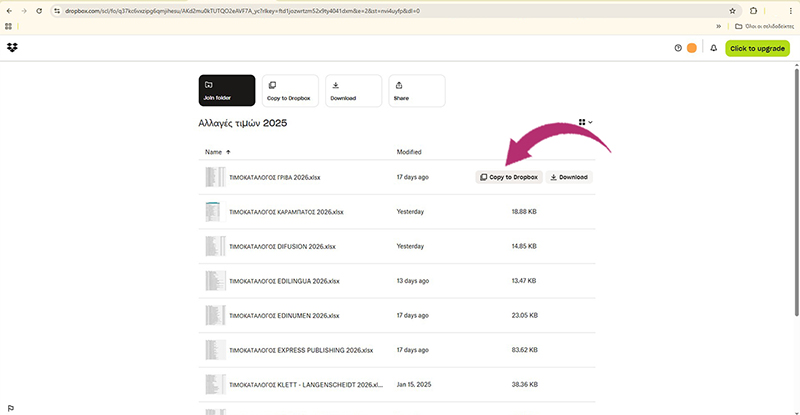Viewport: 800px width, 415px height.
Task: Copy ΓΡΙΒΑ 2026.xlsx file to Dropbox
Action: [x=509, y=177]
